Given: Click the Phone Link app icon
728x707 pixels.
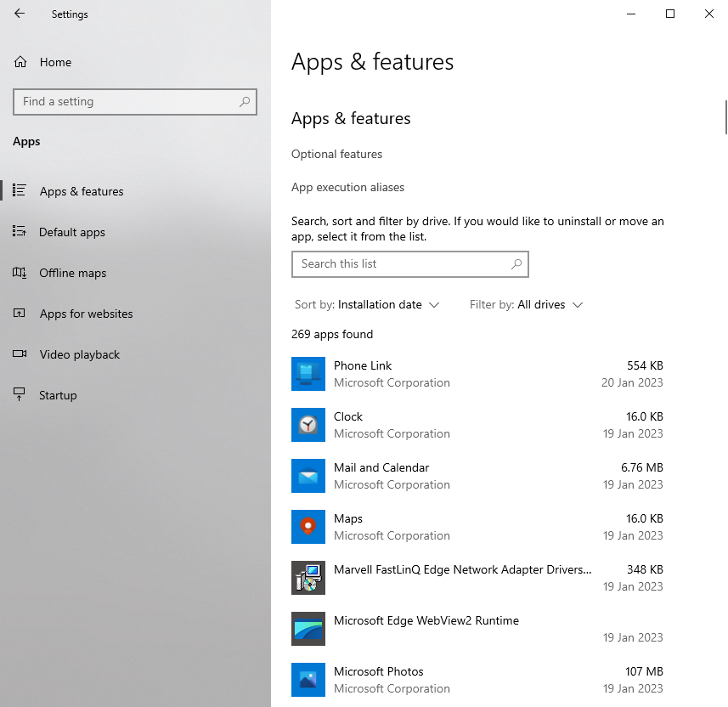Looking at the screenshot, I should pos(308,374).
